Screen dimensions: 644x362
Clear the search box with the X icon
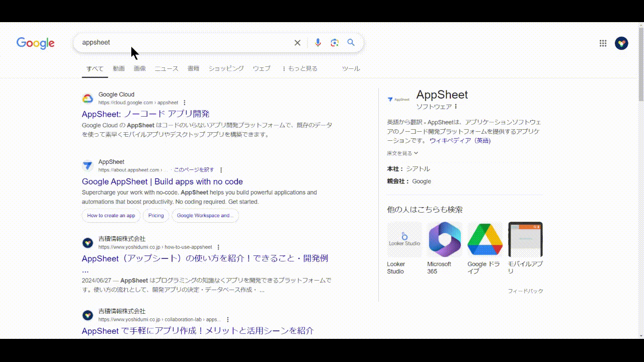pyautogui.click(x=297, y=43)
